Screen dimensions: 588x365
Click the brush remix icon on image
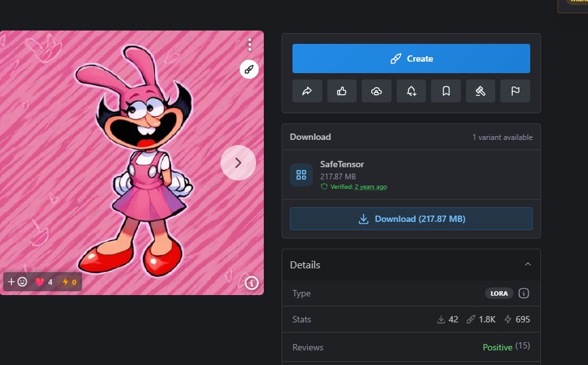tap(249, 69)
